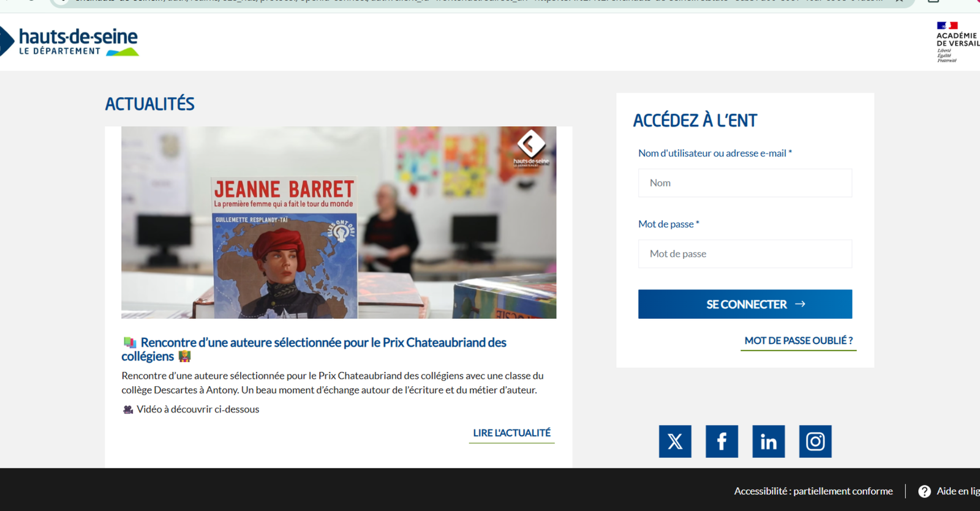Open the X (Twitter) social icon

click(x=675, y=441)
